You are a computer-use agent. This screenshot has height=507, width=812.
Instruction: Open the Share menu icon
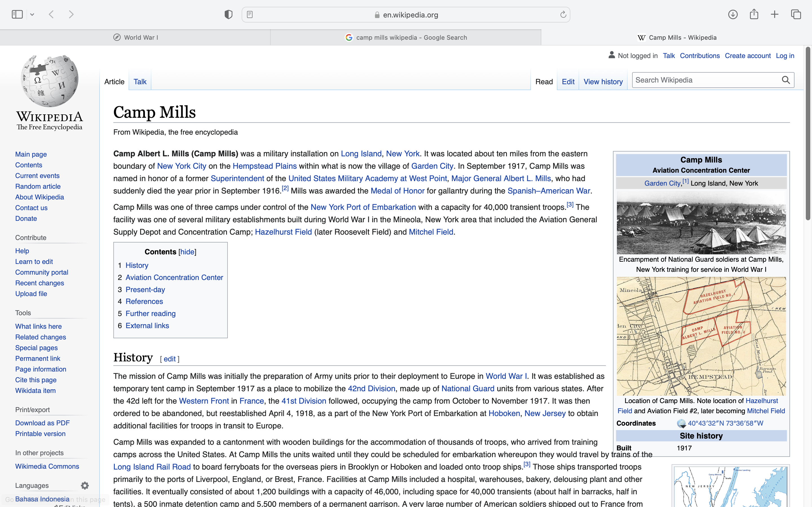pyautogui.click(x=754, y=14)
